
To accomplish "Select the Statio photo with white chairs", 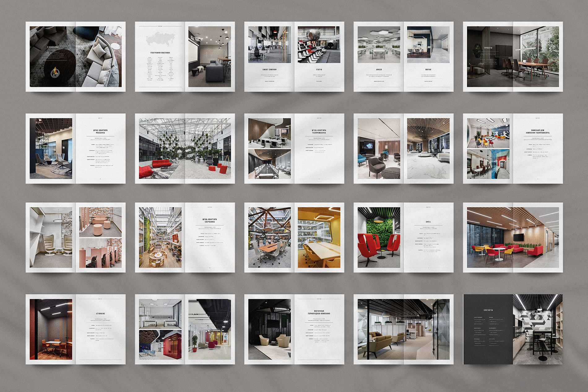I will point(319,45).
